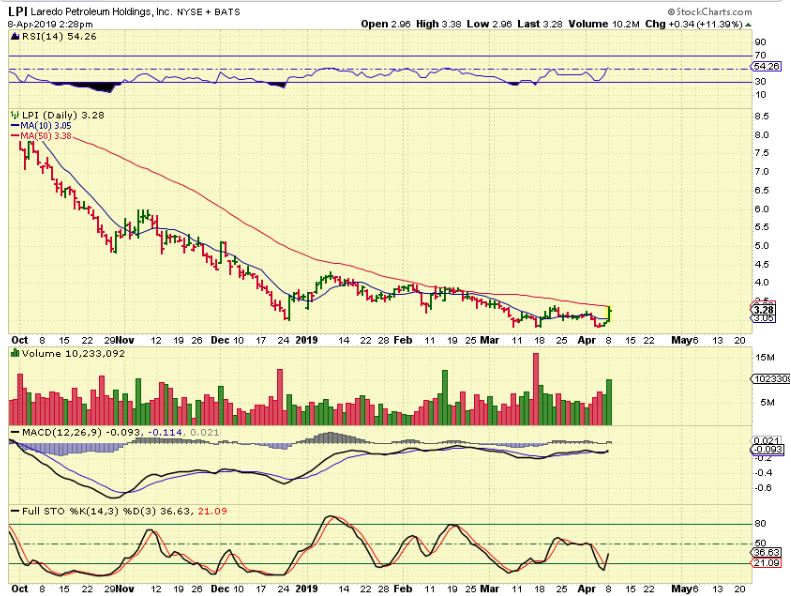Click the 70 RSI axis label
Viewport: 791px width, 596px height.
pos(760,55)
